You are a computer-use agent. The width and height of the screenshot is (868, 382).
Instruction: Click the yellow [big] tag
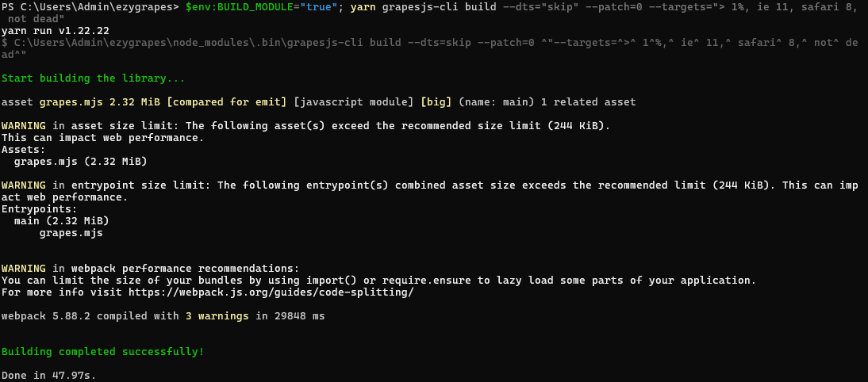436,102
